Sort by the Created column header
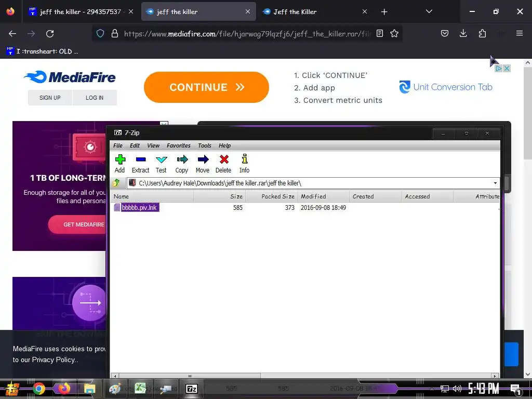532x399 pixels. (375, 196)
